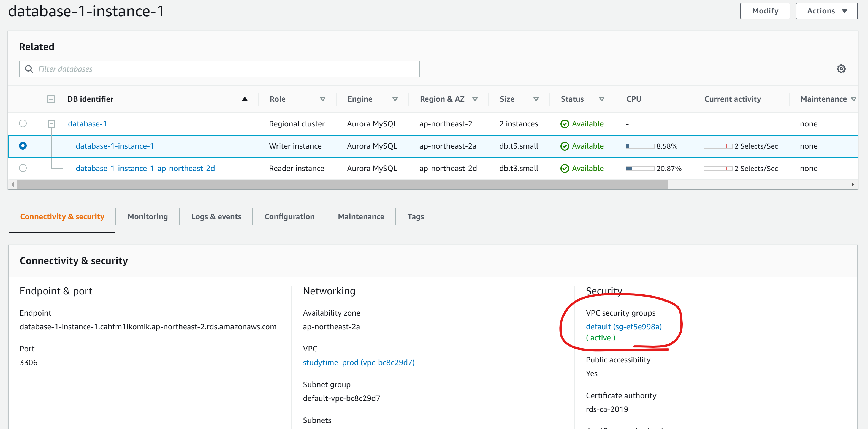Viewport: 868px width, 429px height.
Task: Click Size column filter triangle
Action: click(536, 99)
